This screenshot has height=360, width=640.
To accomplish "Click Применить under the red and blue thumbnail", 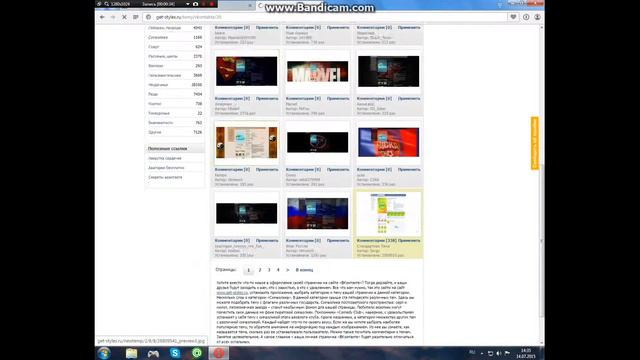I will [x=409, y=169].
